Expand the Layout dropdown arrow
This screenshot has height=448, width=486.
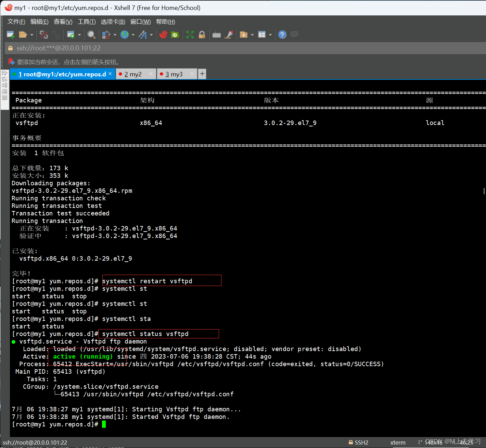pos(270,35)
